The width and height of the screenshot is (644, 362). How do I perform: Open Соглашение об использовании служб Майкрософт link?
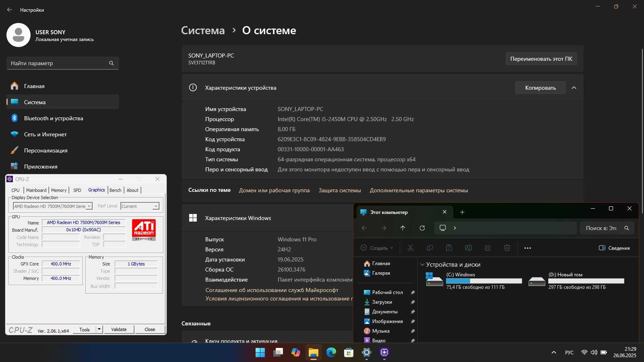272,290
